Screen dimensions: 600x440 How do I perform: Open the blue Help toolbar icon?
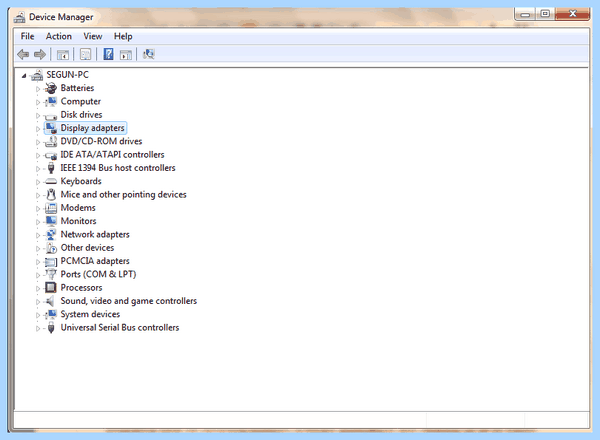pos(108,54)
